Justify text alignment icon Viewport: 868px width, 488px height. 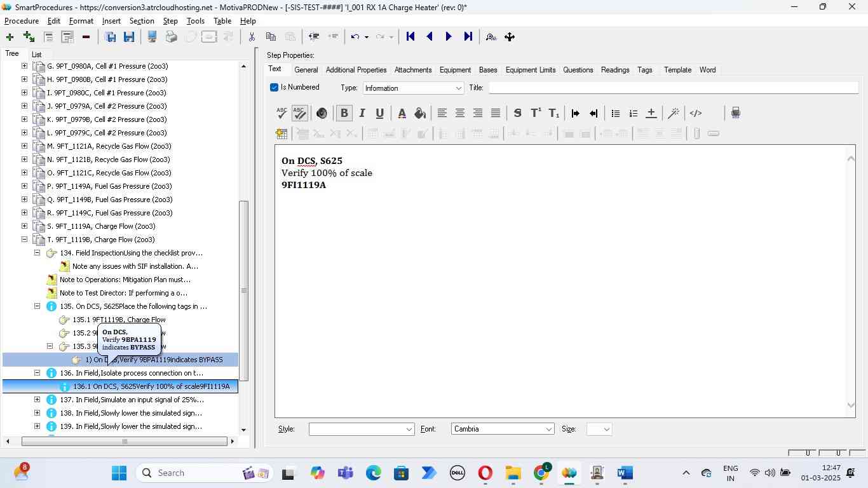496,113
